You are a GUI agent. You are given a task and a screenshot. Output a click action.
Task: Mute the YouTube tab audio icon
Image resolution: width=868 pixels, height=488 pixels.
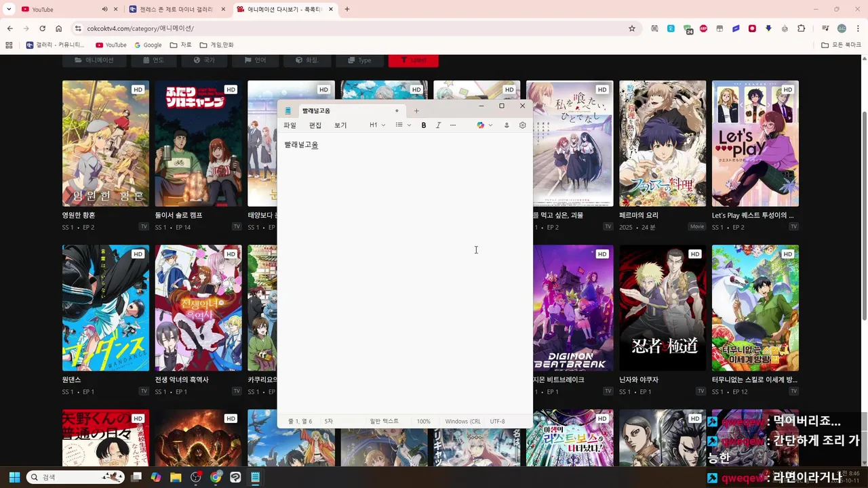[x=104, y=9]
